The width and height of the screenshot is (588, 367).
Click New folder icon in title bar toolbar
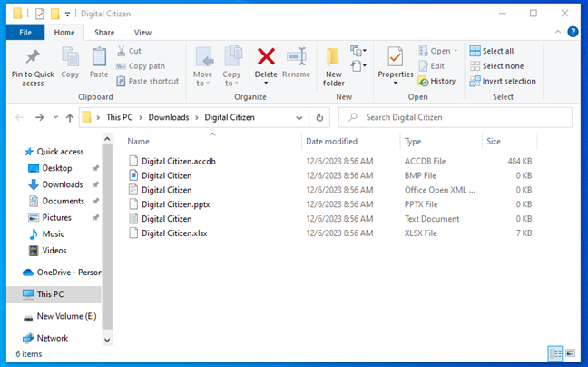[55, 14]
